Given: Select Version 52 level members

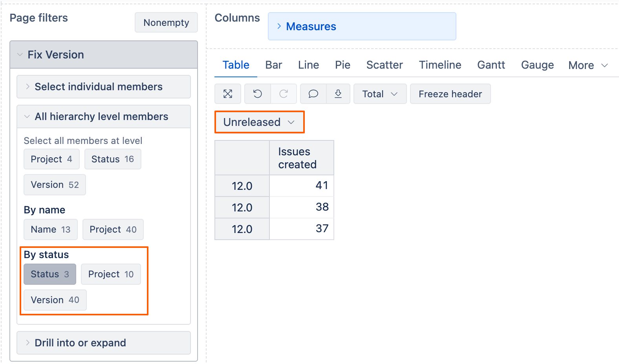Looking at the screenshot, I should [55, 185].
